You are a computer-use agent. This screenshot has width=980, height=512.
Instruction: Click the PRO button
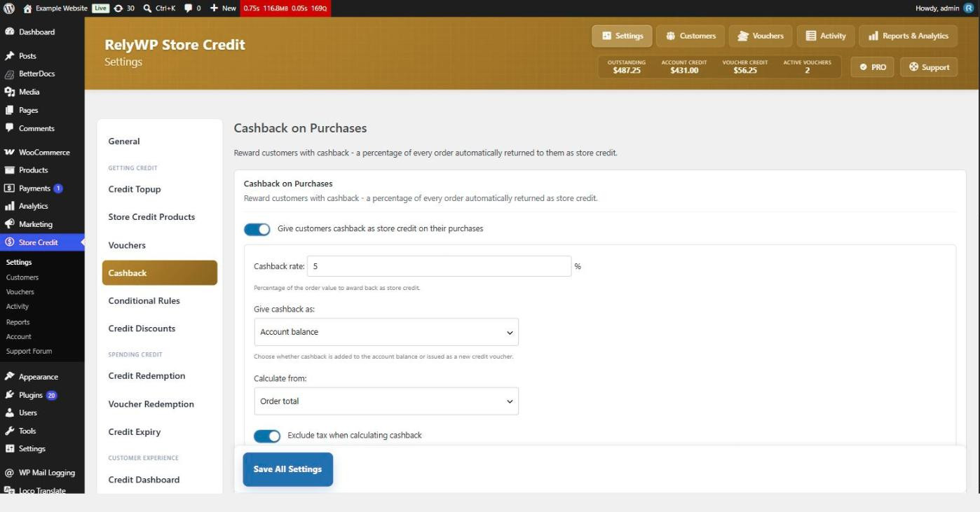[x=873, y=67]
